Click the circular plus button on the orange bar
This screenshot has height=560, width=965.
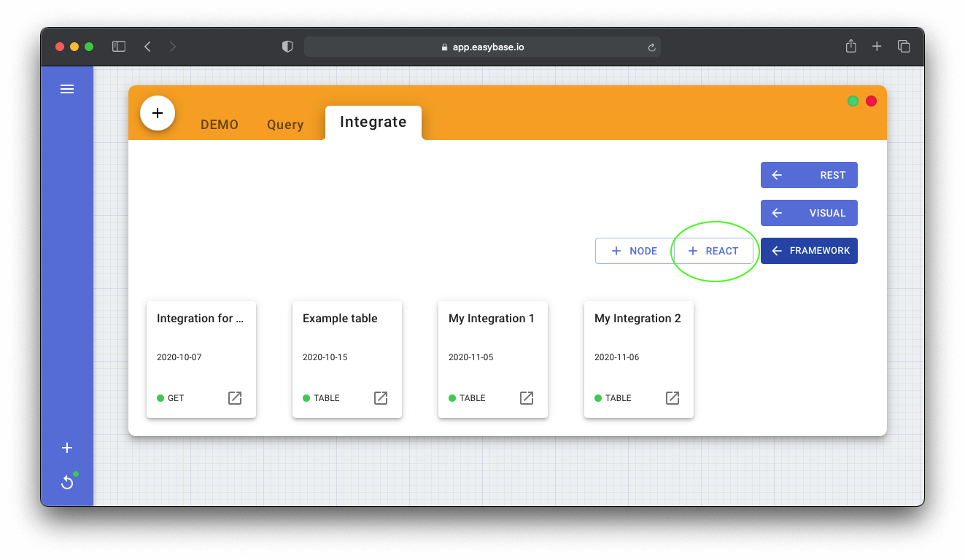pos(158,113)
